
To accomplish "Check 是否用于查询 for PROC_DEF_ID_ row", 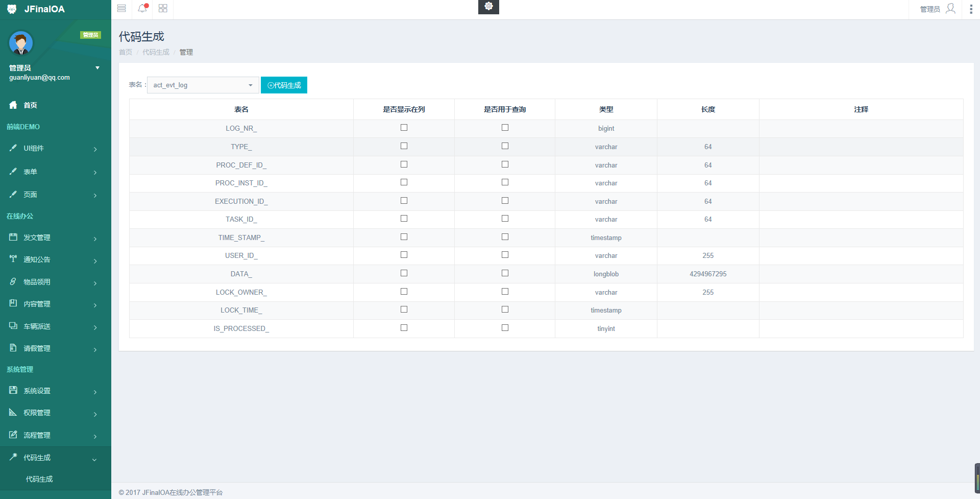I will pyautogui.click(x=505, y=164).
